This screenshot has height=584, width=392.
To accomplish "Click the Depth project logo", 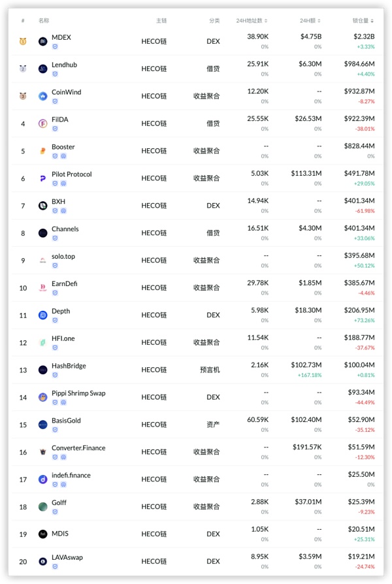I will click(x=43, y=315).
